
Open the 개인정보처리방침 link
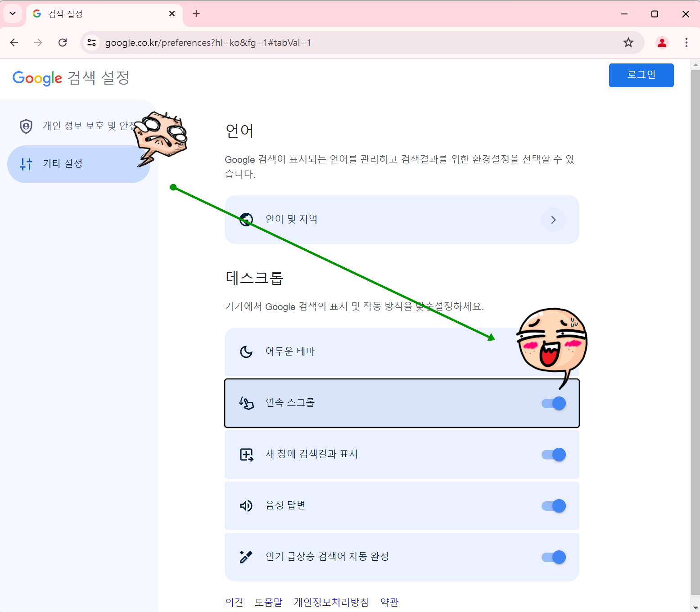331,602
